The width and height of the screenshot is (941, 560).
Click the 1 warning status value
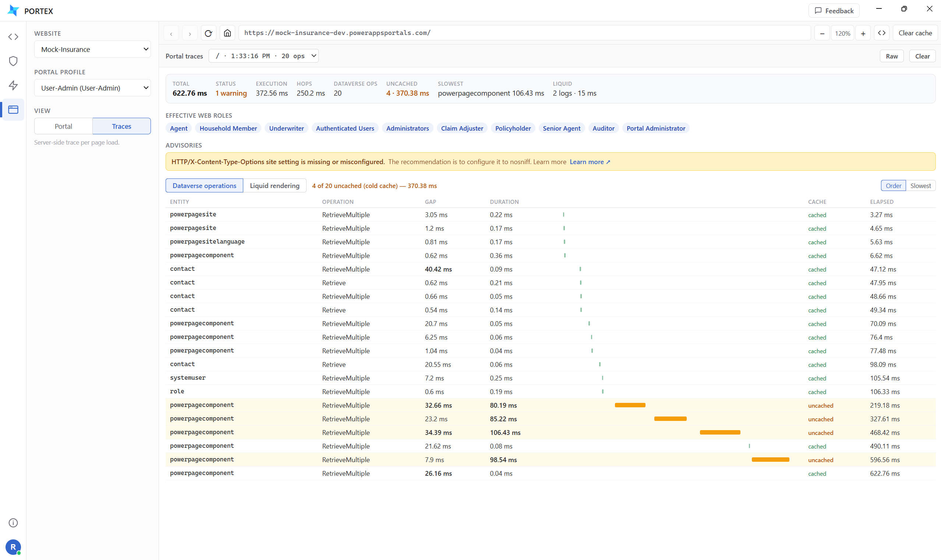click(231, 93)
